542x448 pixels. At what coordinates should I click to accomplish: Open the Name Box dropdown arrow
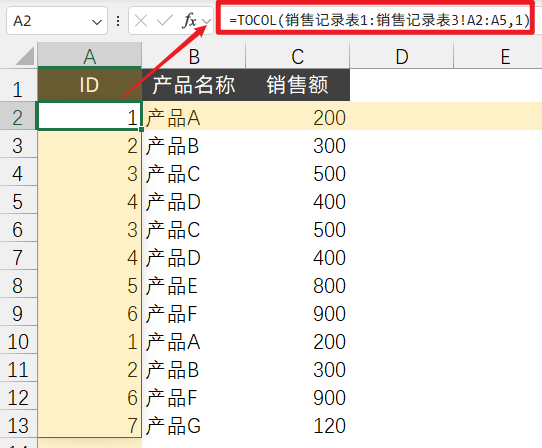click(x=97, y=22)
